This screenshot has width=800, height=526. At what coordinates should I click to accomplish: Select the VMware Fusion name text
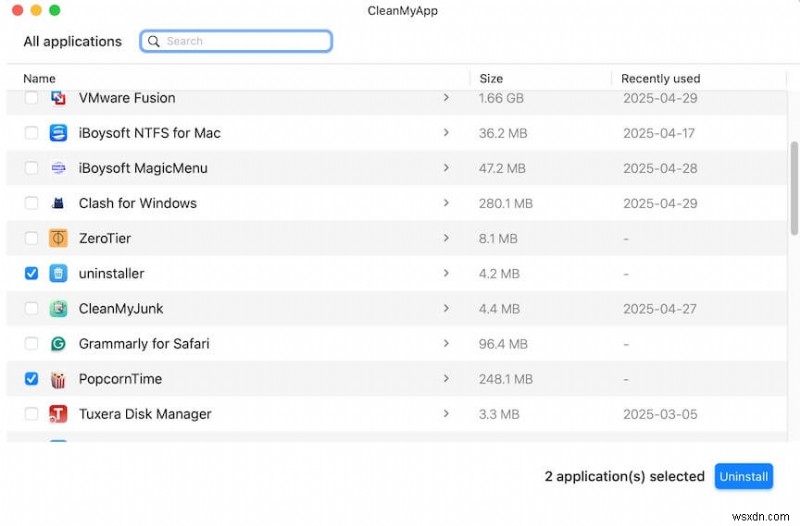127,98
